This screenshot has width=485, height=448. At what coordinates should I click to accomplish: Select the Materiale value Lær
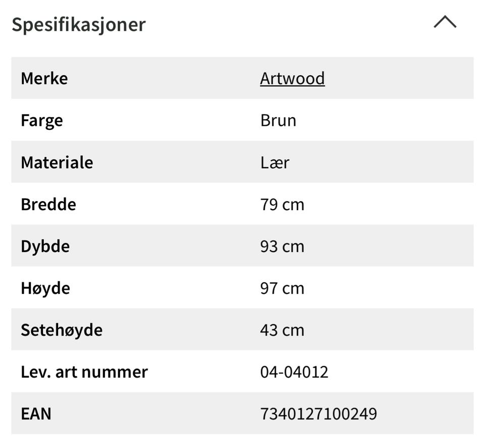point(275,162)
